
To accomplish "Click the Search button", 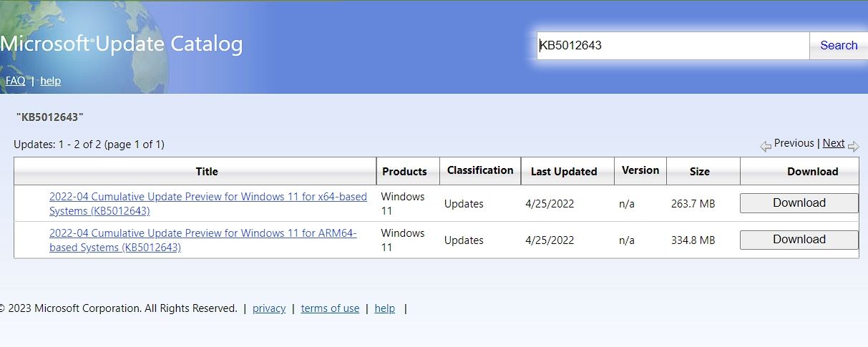I will (839, 46).
